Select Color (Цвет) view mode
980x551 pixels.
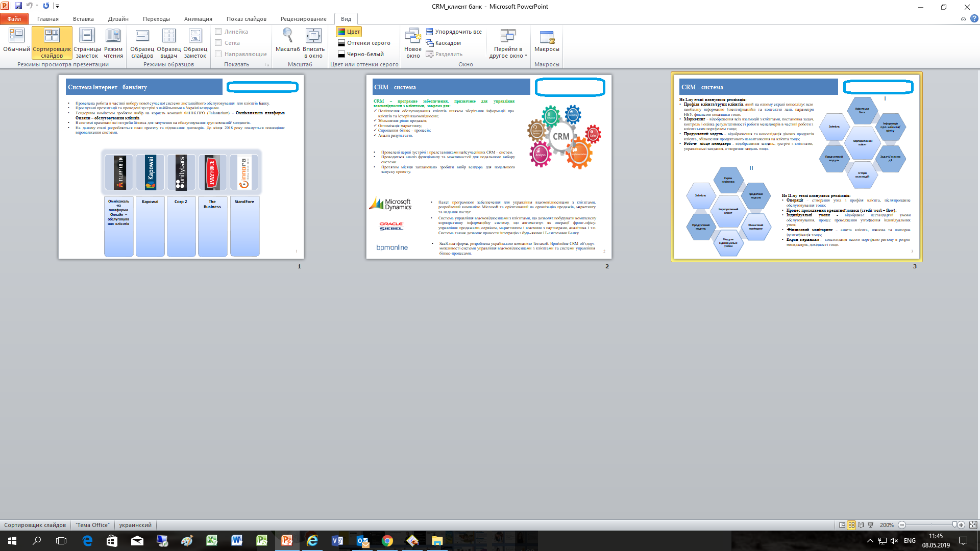click(x=349, y=32)
